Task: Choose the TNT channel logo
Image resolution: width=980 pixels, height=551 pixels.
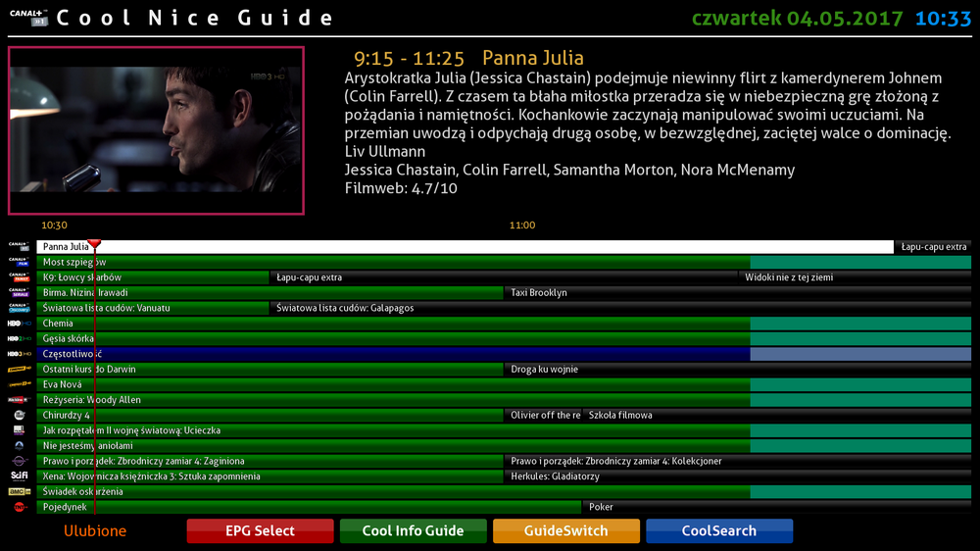Action: click(19, 507)
